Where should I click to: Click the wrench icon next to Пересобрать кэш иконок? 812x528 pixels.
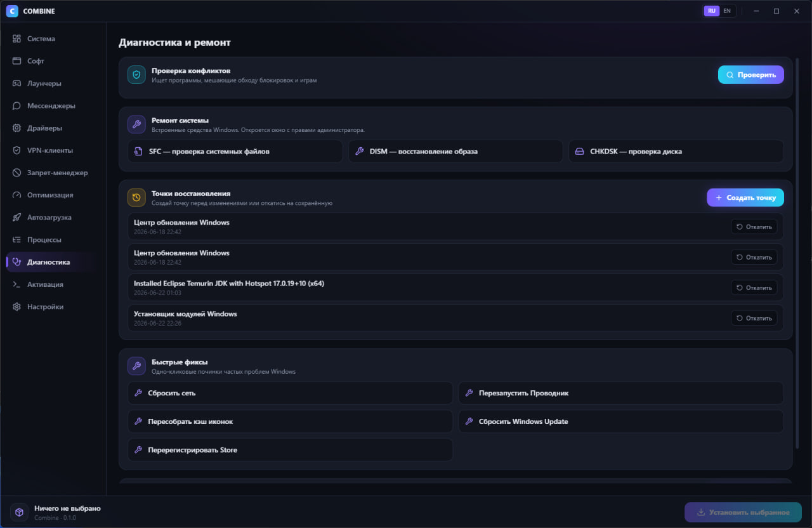pos(138,421)
